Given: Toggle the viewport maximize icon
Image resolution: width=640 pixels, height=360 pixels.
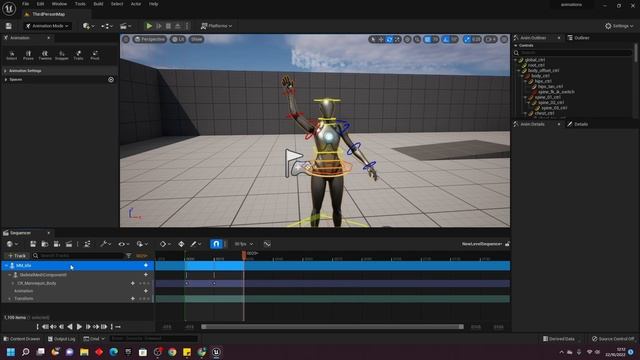Looking at the screenshot, I should pos(504,39).
